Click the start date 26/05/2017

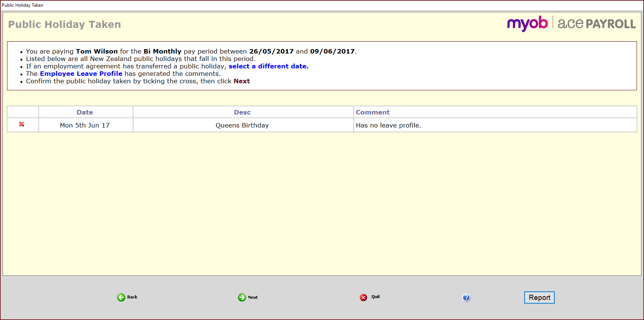click(x=271, y=51)
